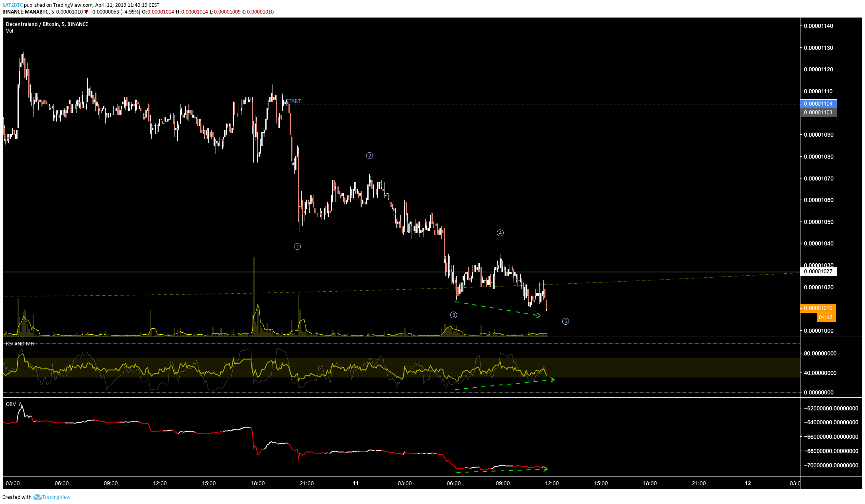Viewport: 865px width, 504px height.
Task: Click the TradingView cloud logo icon
Action: point(37,497)
